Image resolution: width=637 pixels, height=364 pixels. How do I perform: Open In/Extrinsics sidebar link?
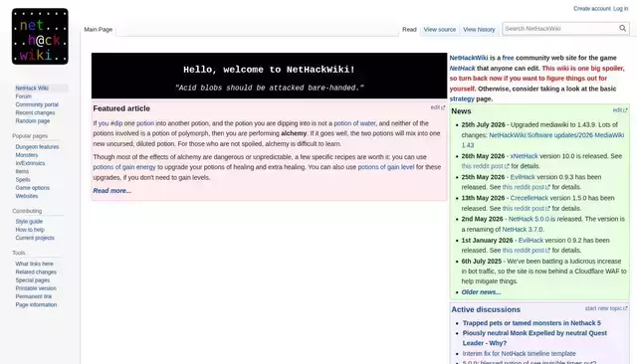pyautogui.click(x=30, y=163)
